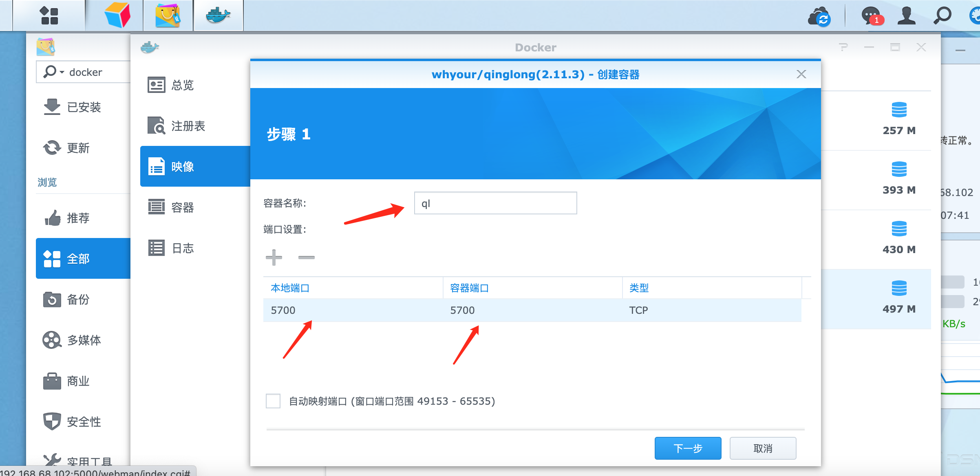Click the plus icon to add port
Screen dimensions: 980x476
pos(274,257)
